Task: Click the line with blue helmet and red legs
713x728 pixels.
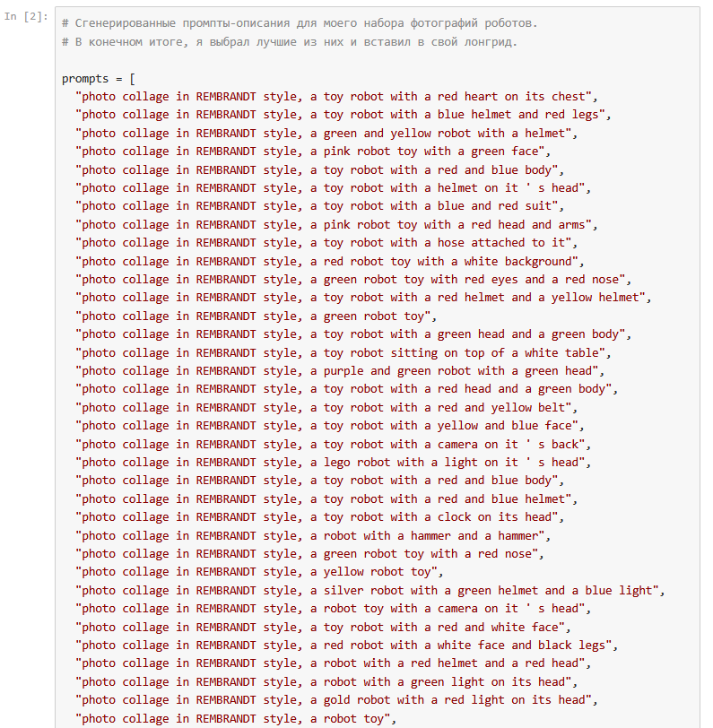Action: tap(343, 115)
